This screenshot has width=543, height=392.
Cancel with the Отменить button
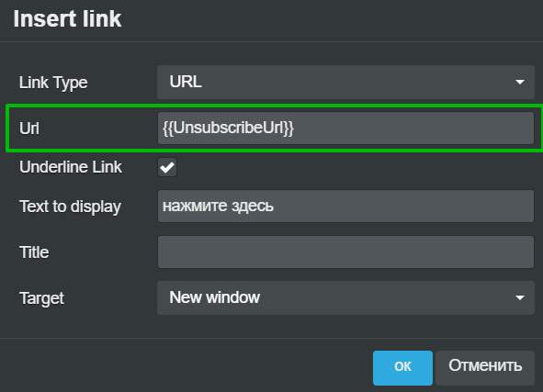point(485,368)
